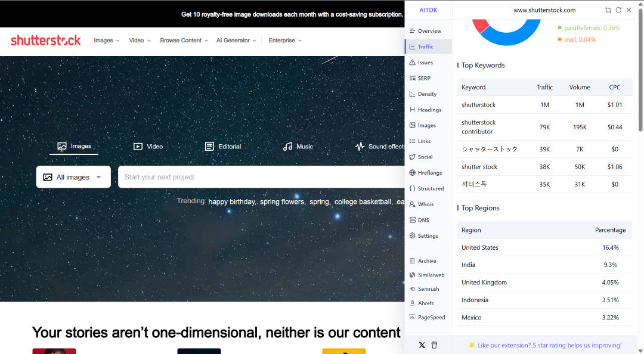Click the mail: 0.04% legend entry
This screenshot has width=644, height=354.
[x=577, y=39]
